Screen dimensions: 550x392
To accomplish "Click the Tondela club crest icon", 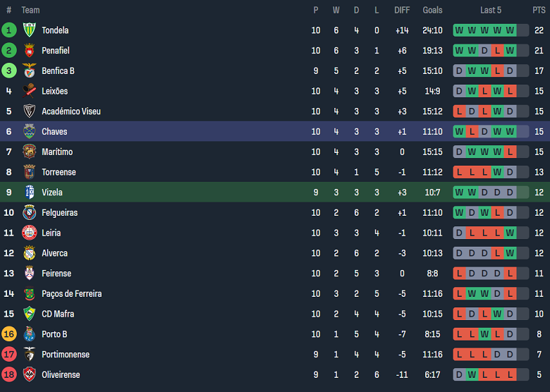I will [30, 30].
